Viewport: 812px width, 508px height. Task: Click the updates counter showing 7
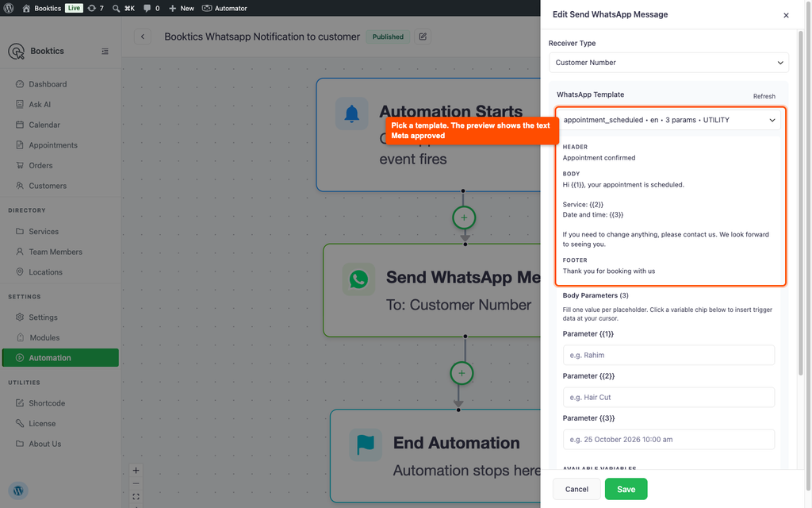point(96,8)
